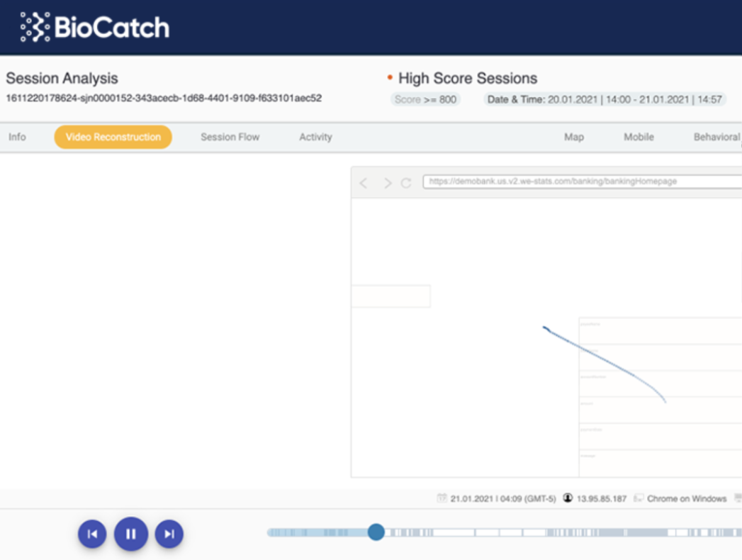This screenshot has height=560, width=742.
Task: Click the calendar icon beside 21.01.2021
Action: click(x=442, y=498)
